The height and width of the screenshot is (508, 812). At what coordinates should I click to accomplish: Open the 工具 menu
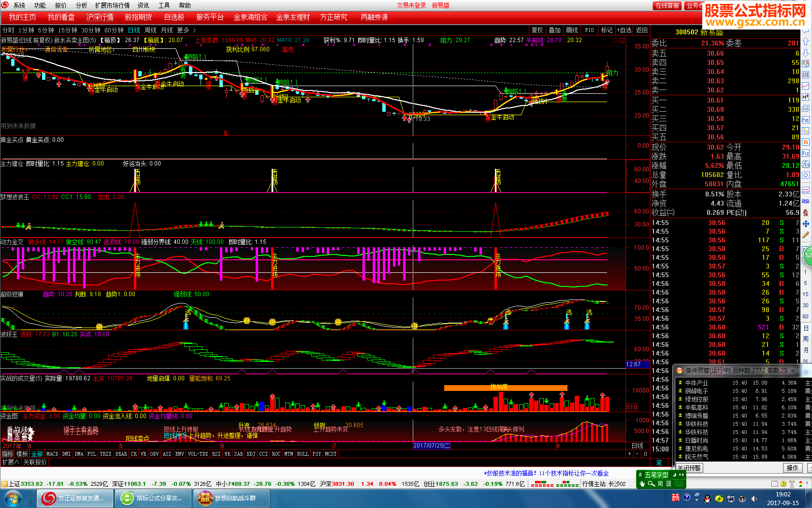pos(164,5)
